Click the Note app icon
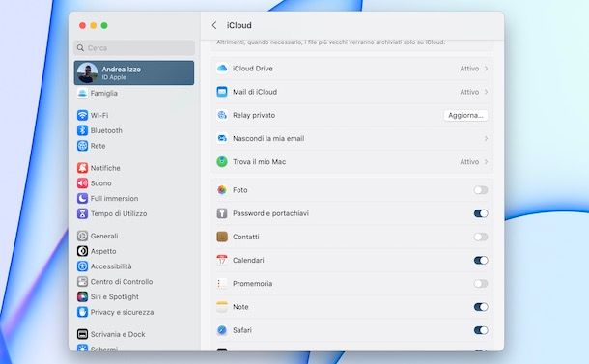The height and width of the screenshot is (364, 589). point(222,307)
